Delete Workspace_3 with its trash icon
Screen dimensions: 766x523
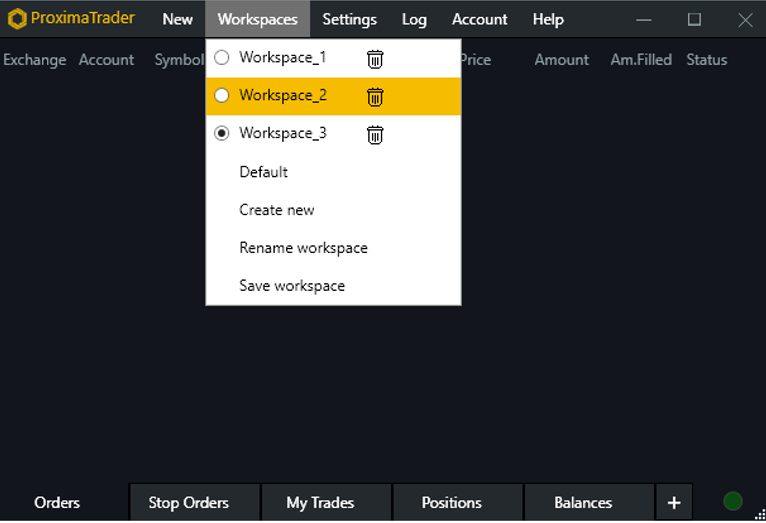click(x=375, y=135)
